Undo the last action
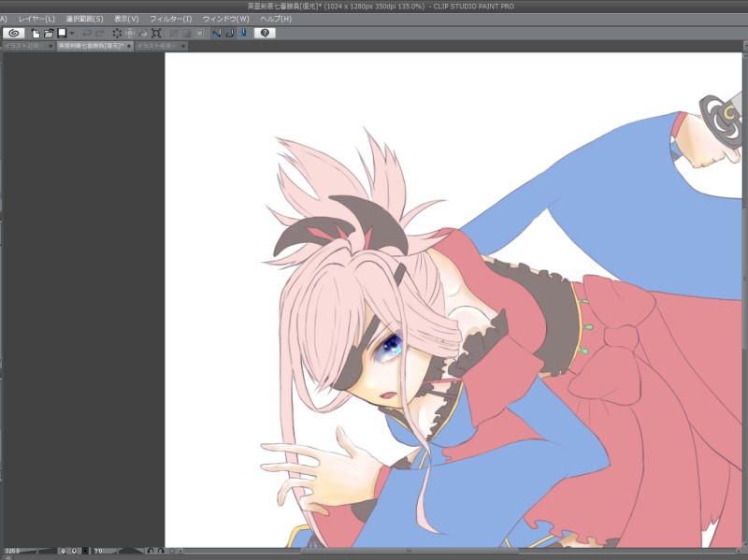Viewport: 748px width, 560px height. click(x=87, y=33)
